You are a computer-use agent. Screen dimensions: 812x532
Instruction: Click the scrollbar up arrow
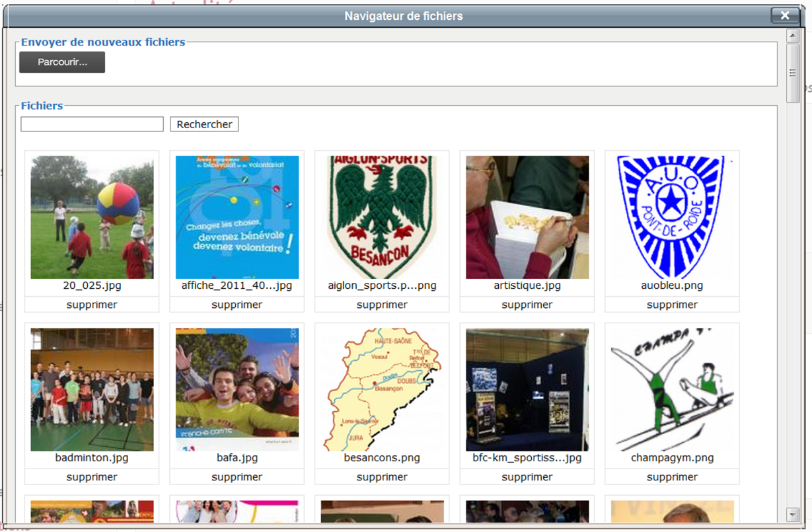(793, 35)
